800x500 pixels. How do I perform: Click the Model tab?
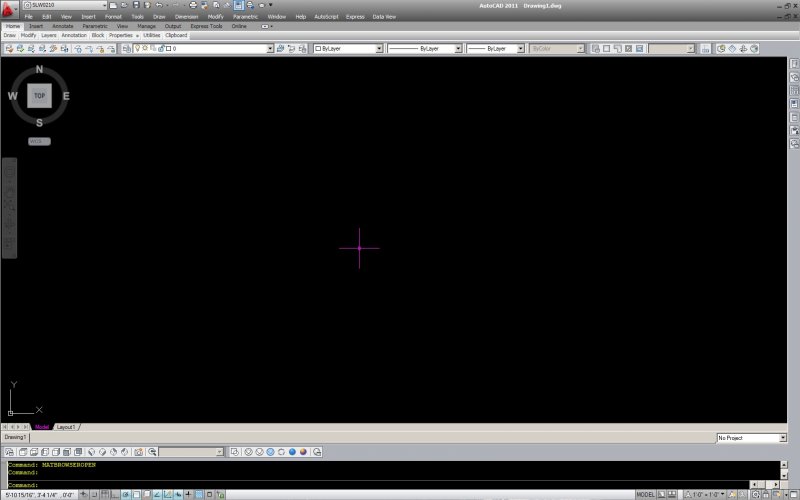point(42,427)
